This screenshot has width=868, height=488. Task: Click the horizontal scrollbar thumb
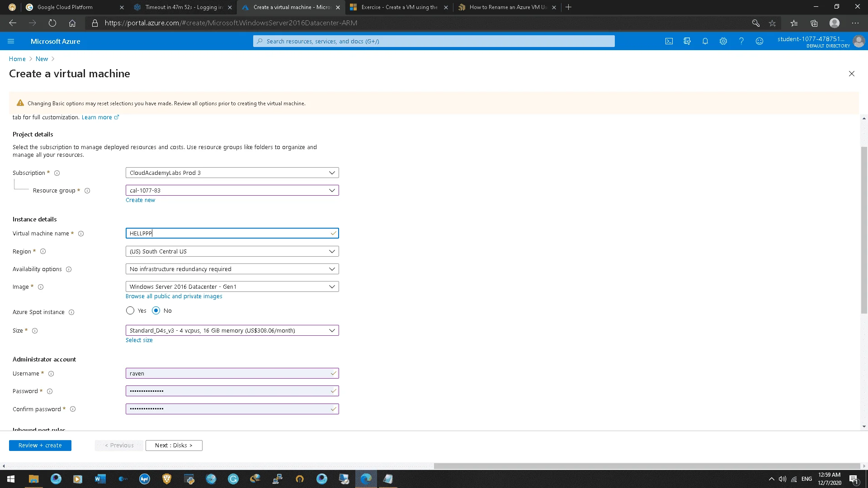pyautogui.click(x=647, y=466)
